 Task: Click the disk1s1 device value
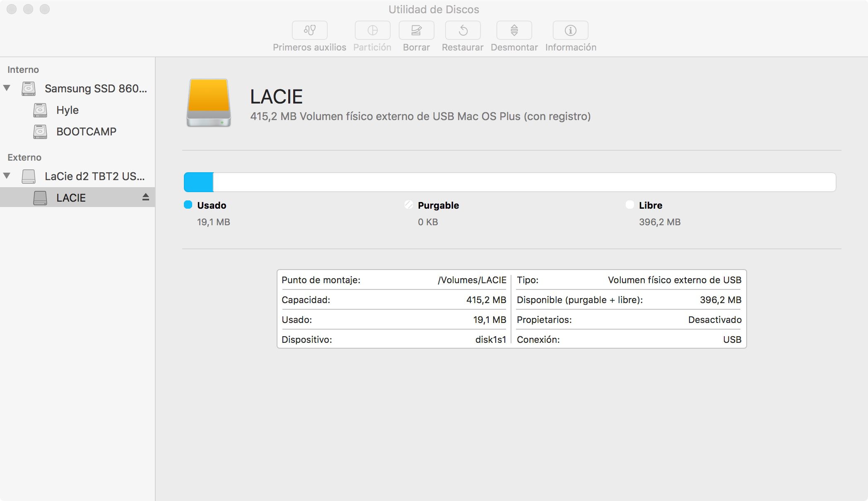click(x=491, y=340)
